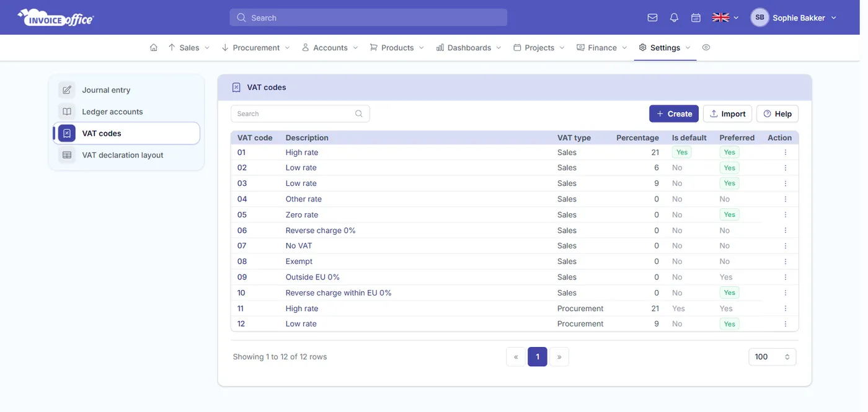This screenshot has width=868, height=412.
Task: Open the messages envelope icon
Action: (x=652, y=18)
